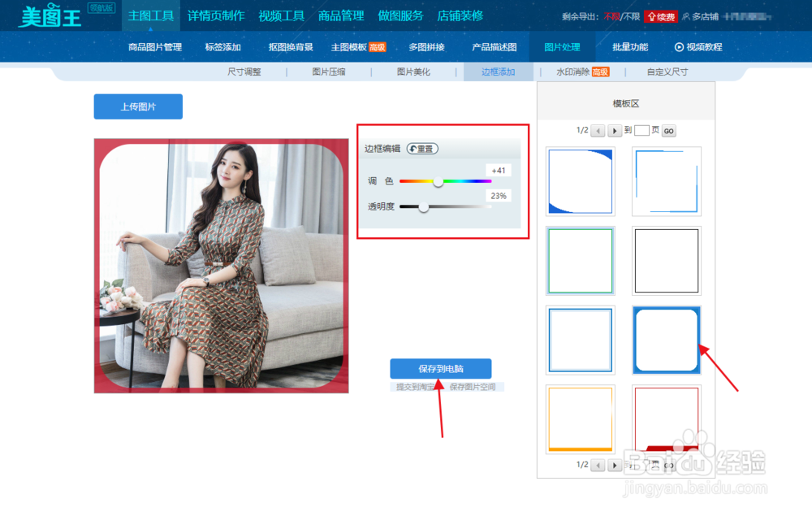Click the 保存到电脑 save button
This screenshot has height=516, width=812.
point(442,369)
